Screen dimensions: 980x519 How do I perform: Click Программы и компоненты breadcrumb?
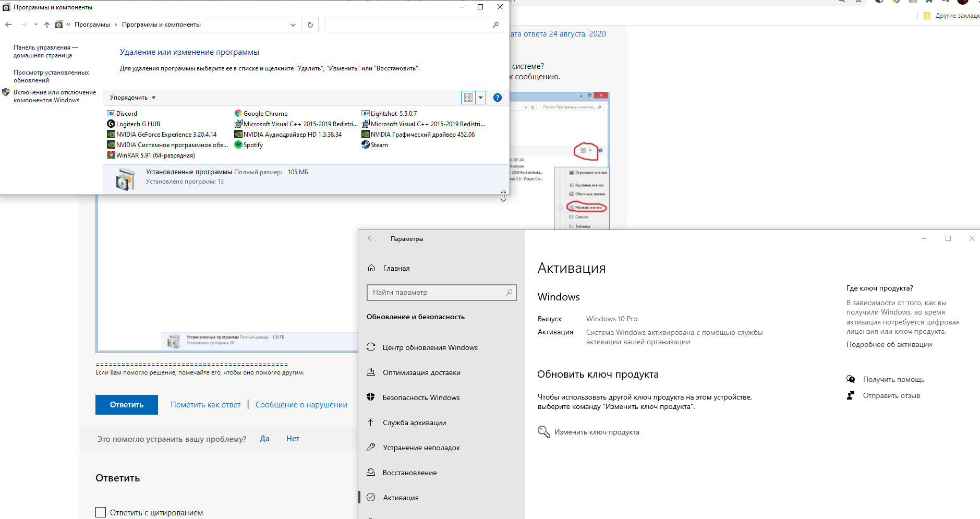pyautogui.click(x=161, y=25)
